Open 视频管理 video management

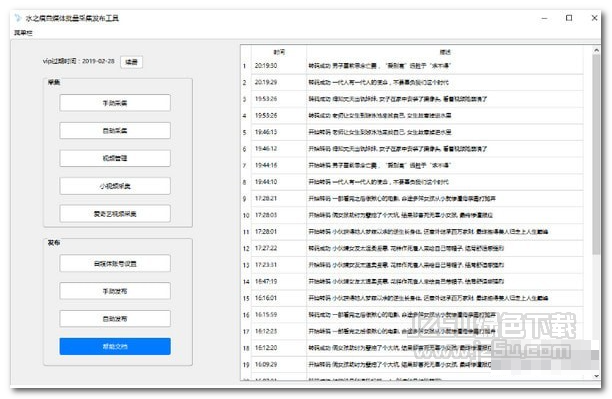(x=115, y=158)
